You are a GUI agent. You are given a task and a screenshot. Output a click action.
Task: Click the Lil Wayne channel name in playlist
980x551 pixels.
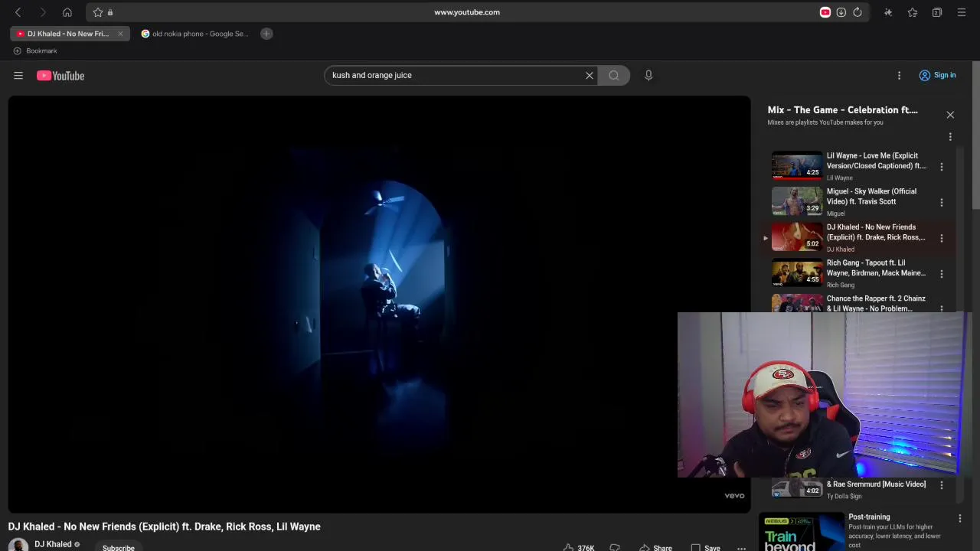point(839,178)
